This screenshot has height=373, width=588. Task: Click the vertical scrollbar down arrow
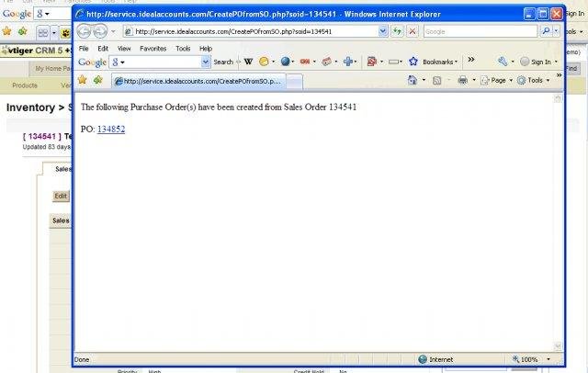[558, 346]
